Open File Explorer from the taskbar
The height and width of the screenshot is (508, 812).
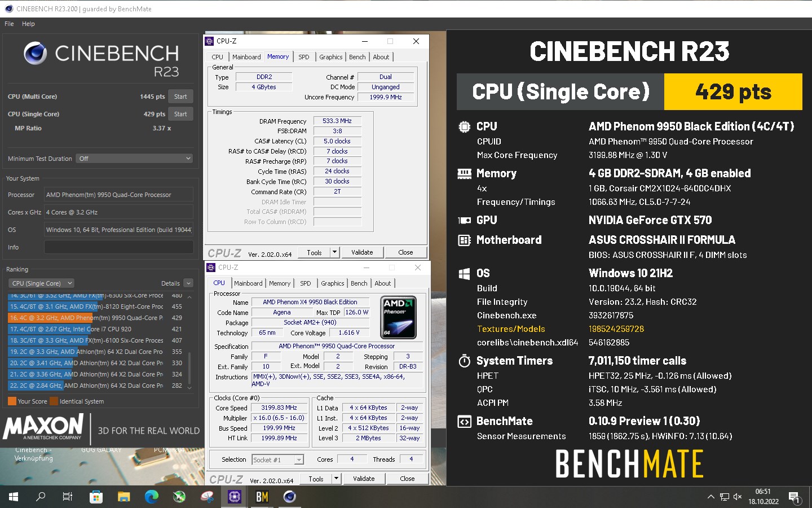pos(123,497)
